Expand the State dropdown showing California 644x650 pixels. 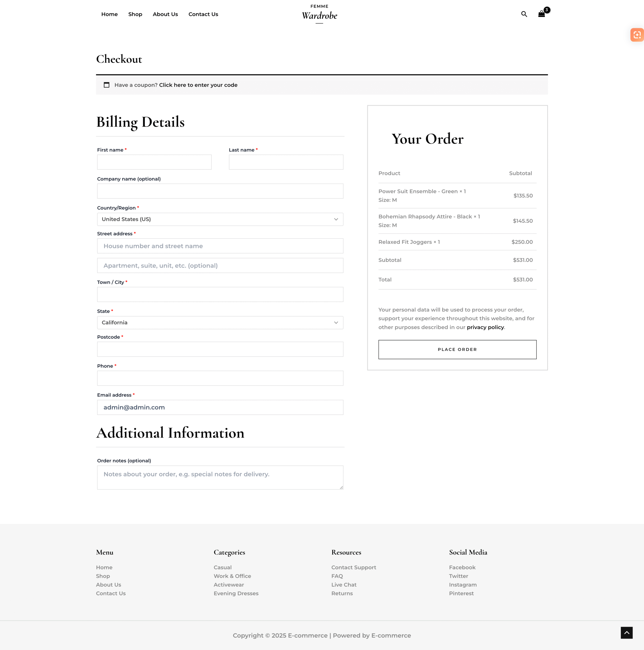[220, 323]
